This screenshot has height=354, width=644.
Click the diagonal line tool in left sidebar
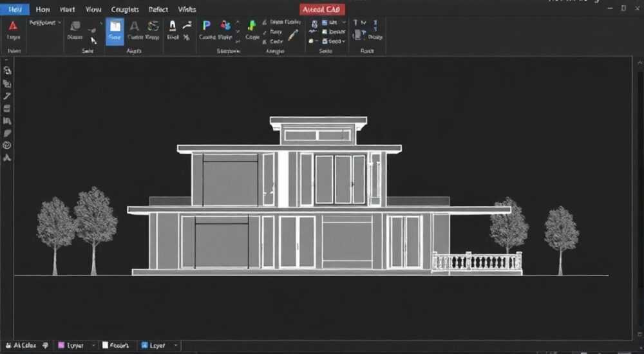(x=6, y=96)
